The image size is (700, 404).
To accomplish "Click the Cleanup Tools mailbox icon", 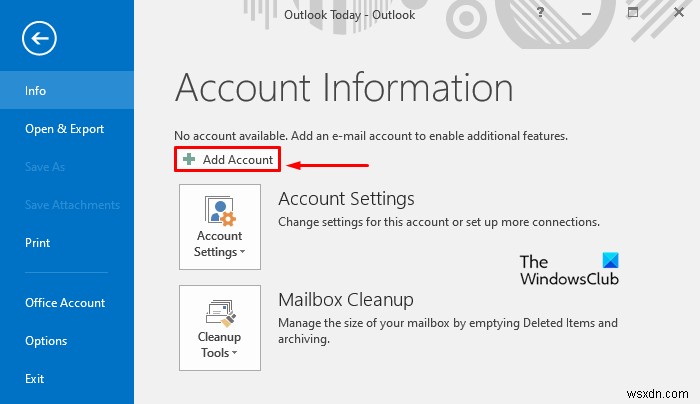I will click(219, 312).
